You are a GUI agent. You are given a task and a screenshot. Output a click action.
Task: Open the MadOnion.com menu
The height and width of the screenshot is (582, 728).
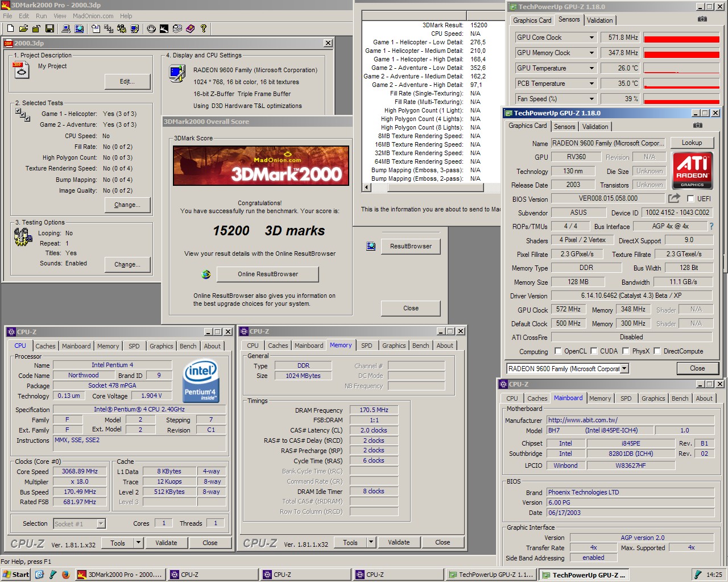(93, 16)
